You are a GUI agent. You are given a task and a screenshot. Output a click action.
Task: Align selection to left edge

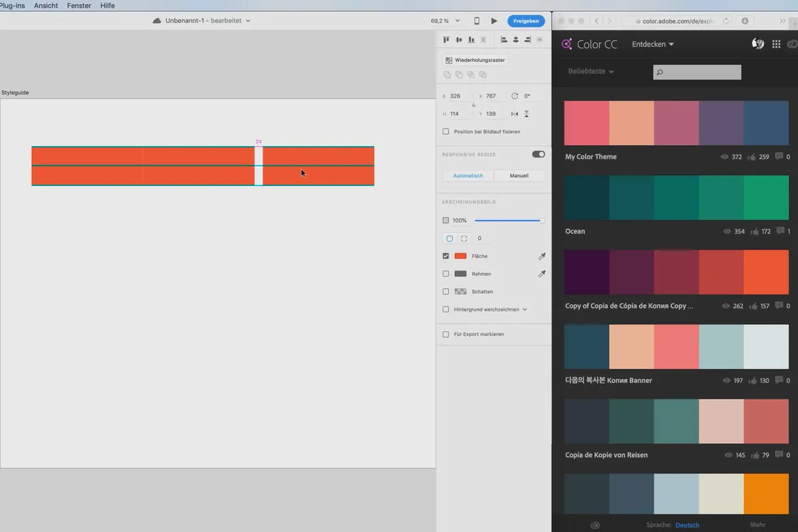[x=503, y=40]
